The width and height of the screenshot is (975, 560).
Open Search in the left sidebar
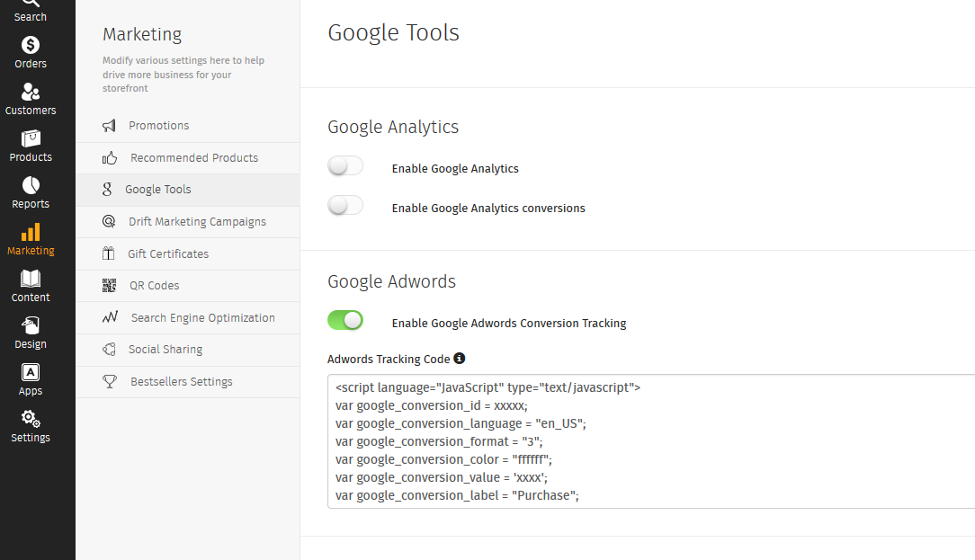[30, 11]
